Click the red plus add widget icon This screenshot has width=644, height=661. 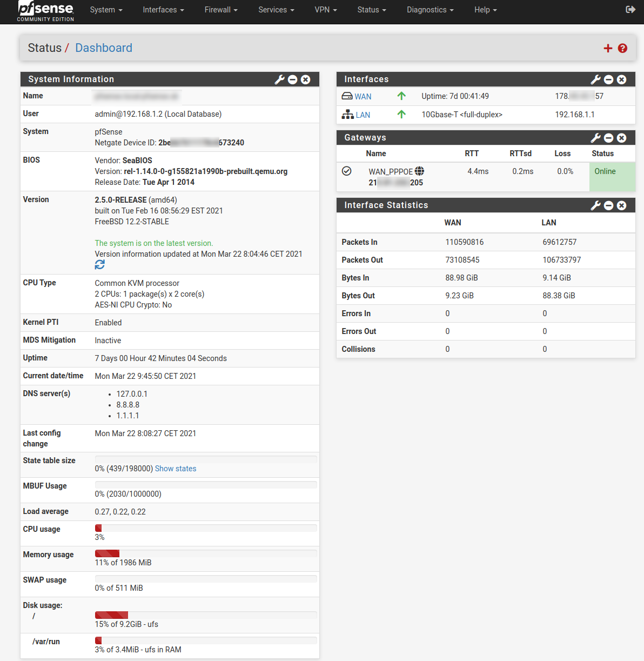coord(608,48)
